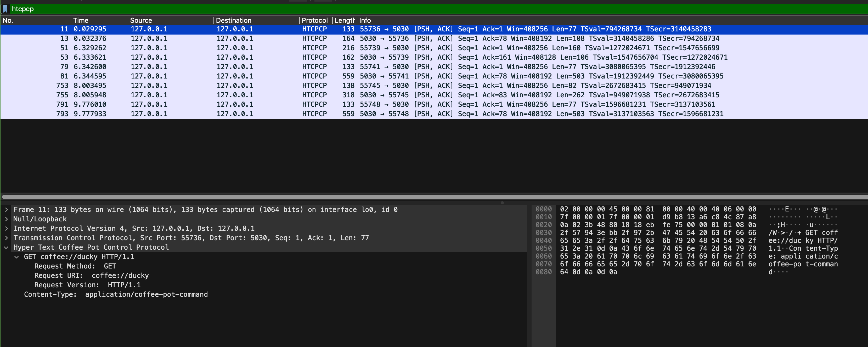Select packet number 753 in the list
Image resolution: width=868 pixels, height=347 pixels.
point(236,86)
